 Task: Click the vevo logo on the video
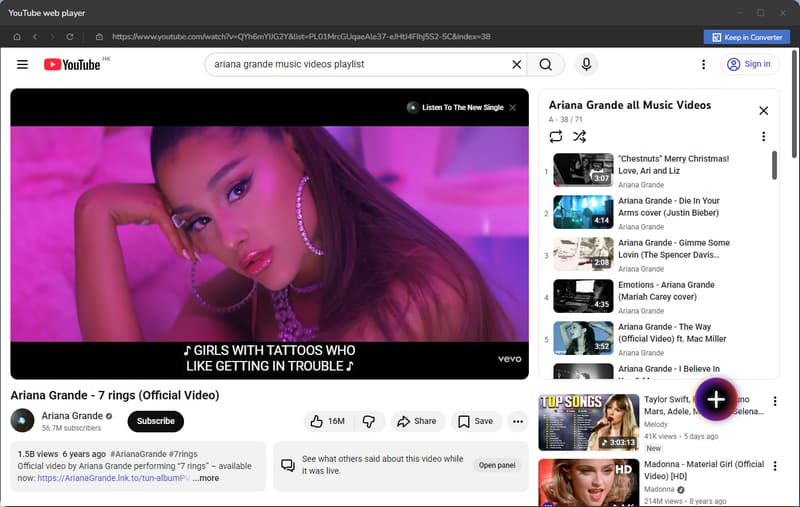510,359
